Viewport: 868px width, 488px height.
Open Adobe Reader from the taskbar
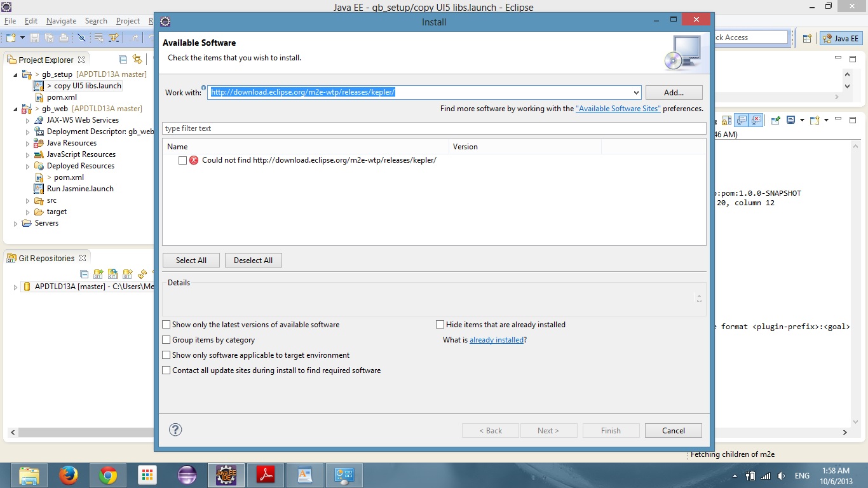pyautogui.click(x=265, y=475)
